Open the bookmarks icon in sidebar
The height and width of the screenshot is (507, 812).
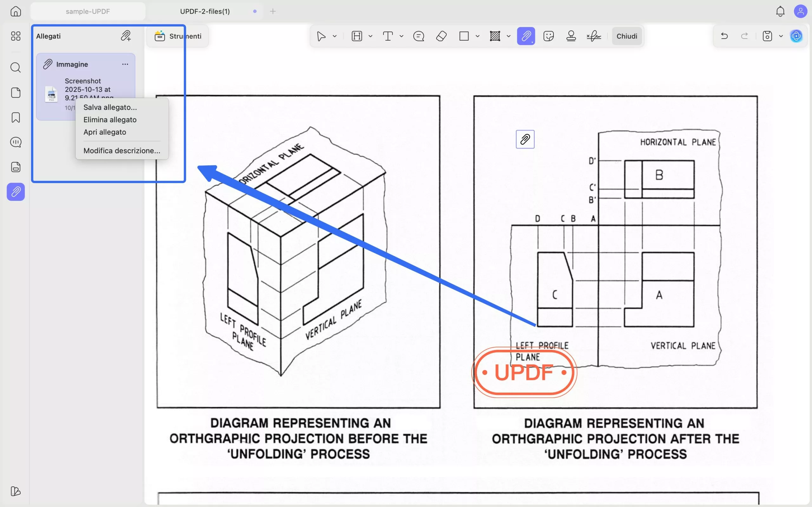pos(16,117)
